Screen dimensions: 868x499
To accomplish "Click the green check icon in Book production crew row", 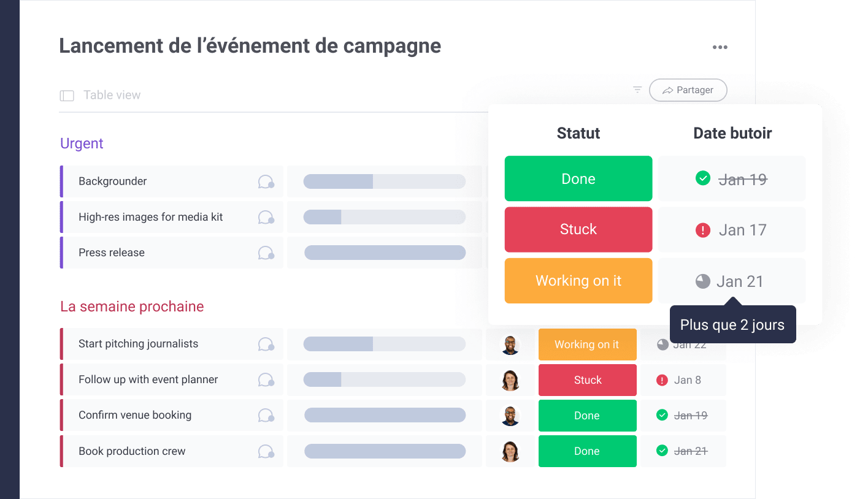I will (662, 451).
